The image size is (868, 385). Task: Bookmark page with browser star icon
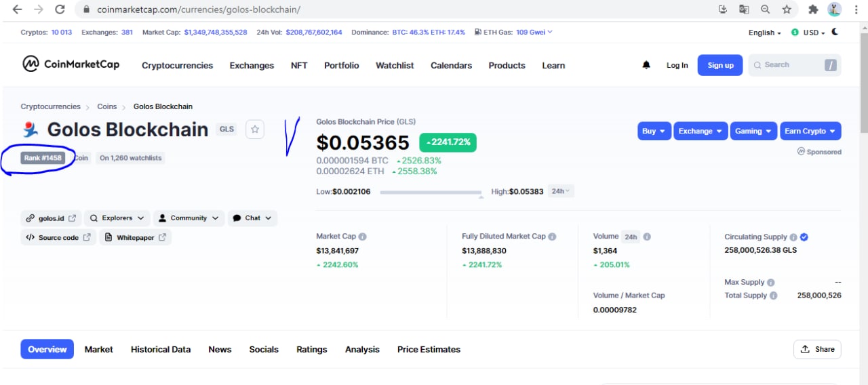787,9
